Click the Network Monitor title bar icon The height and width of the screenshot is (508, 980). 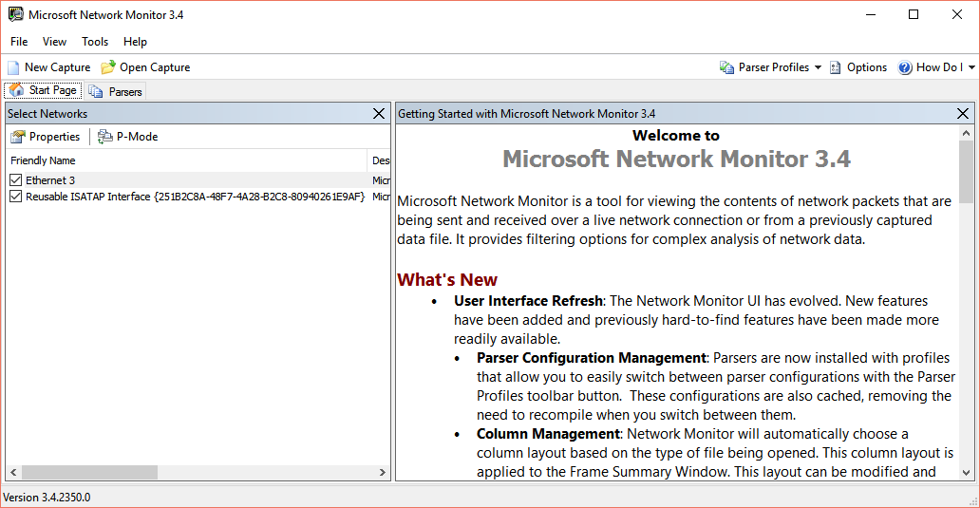point(15,14)
